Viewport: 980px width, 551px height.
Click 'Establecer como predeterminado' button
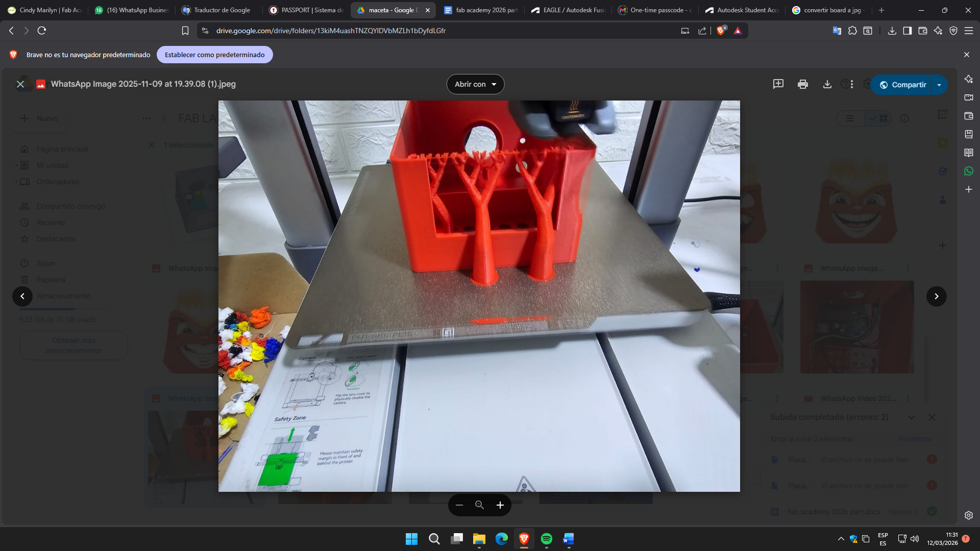tap(214, 55)
